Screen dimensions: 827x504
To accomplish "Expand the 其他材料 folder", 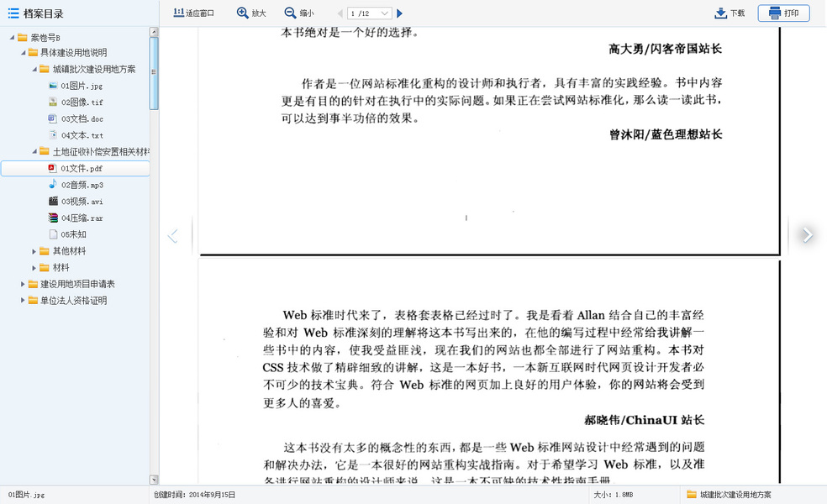I will (x=34, y=251).
